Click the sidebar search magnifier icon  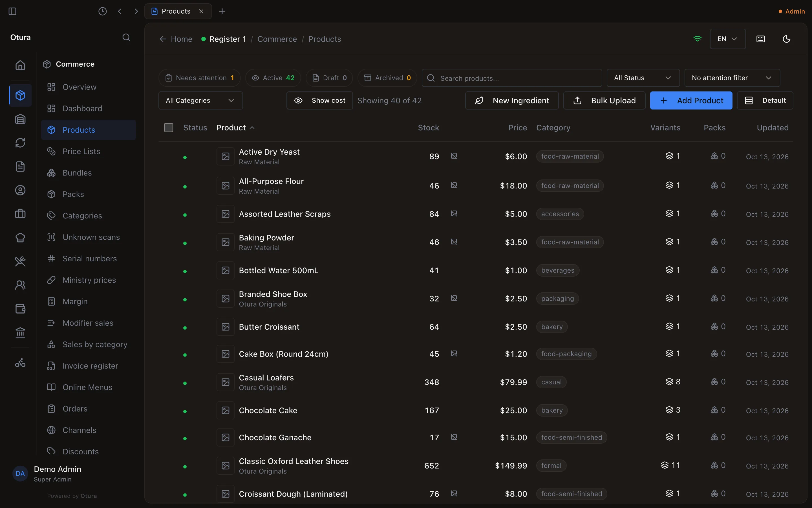(126, 37)
